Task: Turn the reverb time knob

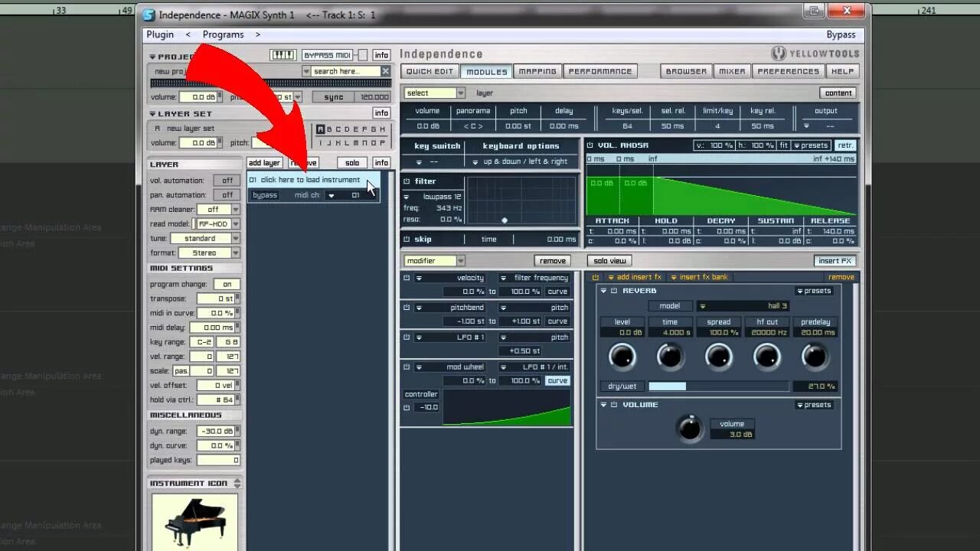Action: pos(670,357)
